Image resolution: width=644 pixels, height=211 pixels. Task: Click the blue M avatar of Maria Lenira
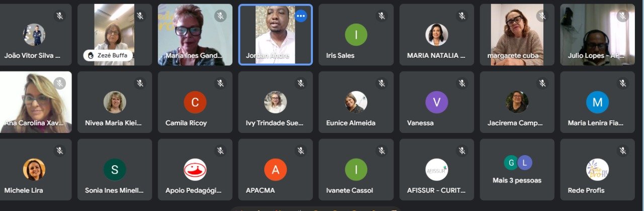[x=598, y=102]
